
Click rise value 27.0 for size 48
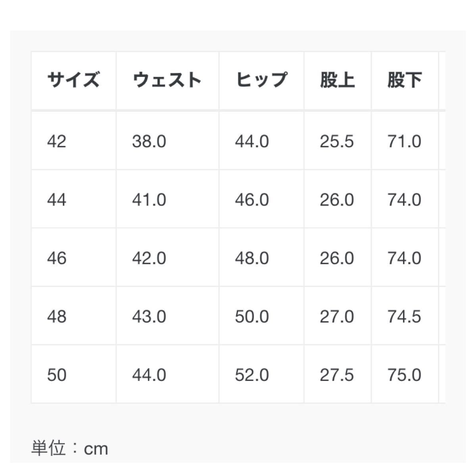coord(337,317)
